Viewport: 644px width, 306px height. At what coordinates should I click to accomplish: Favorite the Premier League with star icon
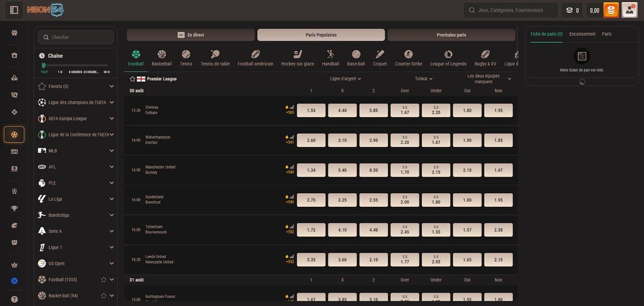132,79
